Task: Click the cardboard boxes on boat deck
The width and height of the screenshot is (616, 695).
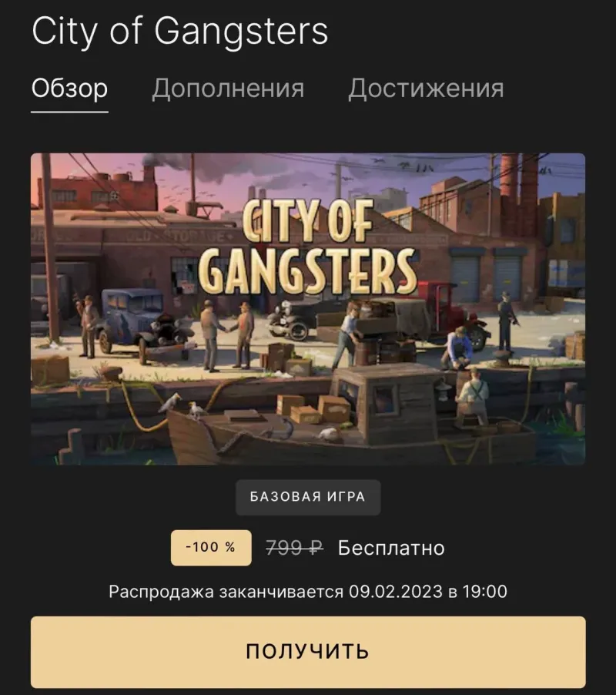Action: (313, 408)
